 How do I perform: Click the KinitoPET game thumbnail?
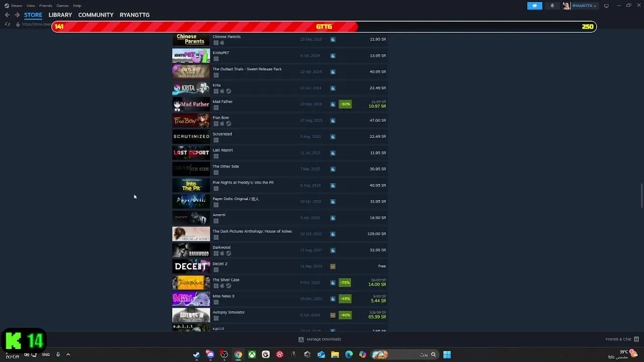click(191, 55)
